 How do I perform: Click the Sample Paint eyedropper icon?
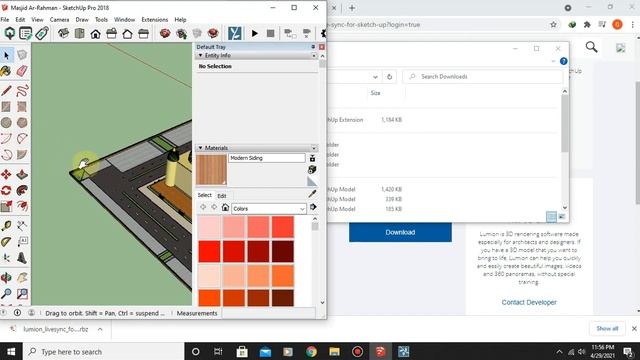312,194
